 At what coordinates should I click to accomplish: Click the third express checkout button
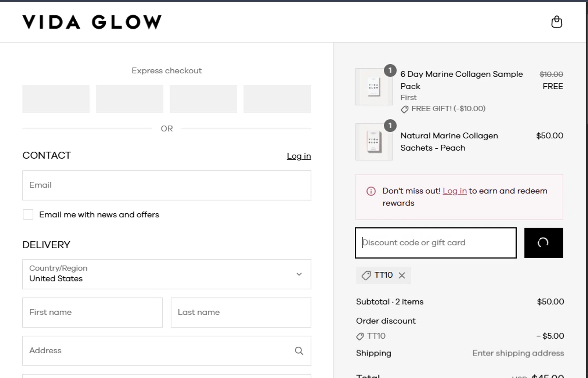(203, 99)
